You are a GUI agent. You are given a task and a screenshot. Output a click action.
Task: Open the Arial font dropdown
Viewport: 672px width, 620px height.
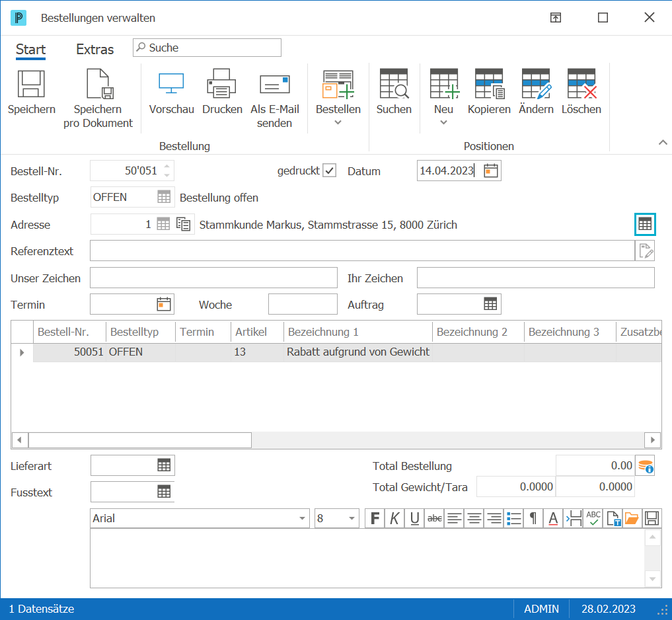[302, 518]
